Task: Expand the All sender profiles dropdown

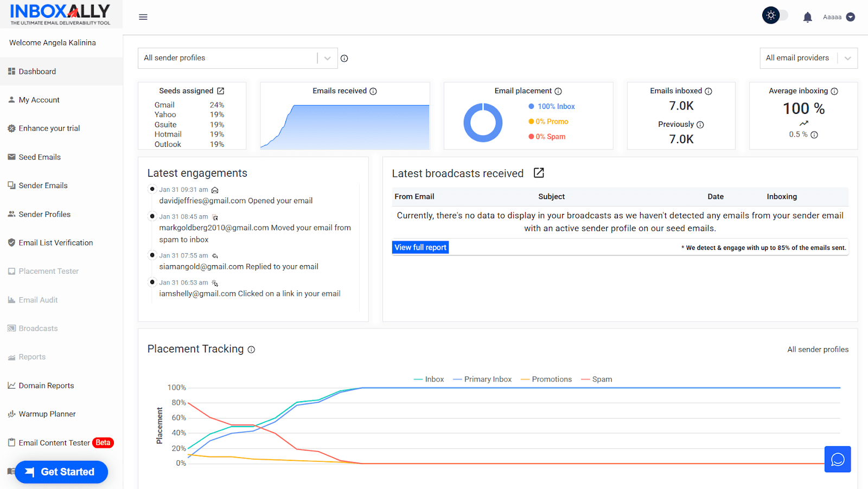Action: click(x=327, y=59)
